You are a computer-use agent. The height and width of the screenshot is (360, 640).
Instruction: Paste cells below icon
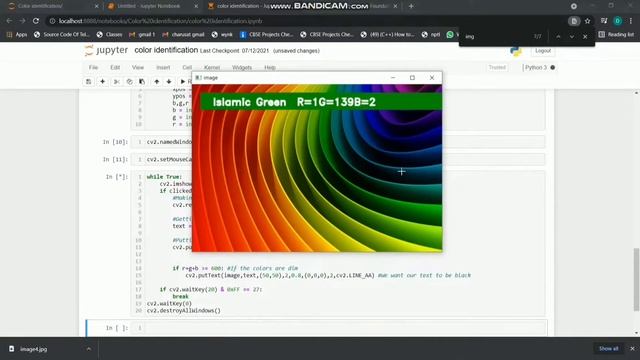(142, 82)
